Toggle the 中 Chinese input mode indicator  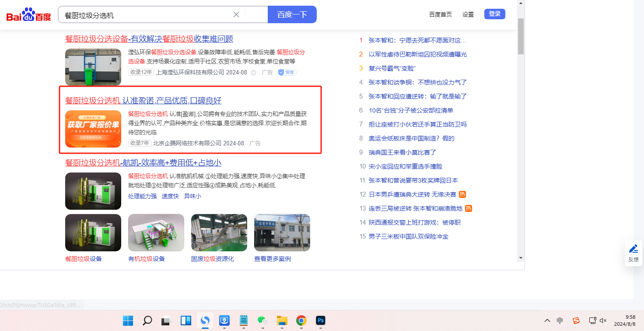pyautogui.click(x=560, y=320)
